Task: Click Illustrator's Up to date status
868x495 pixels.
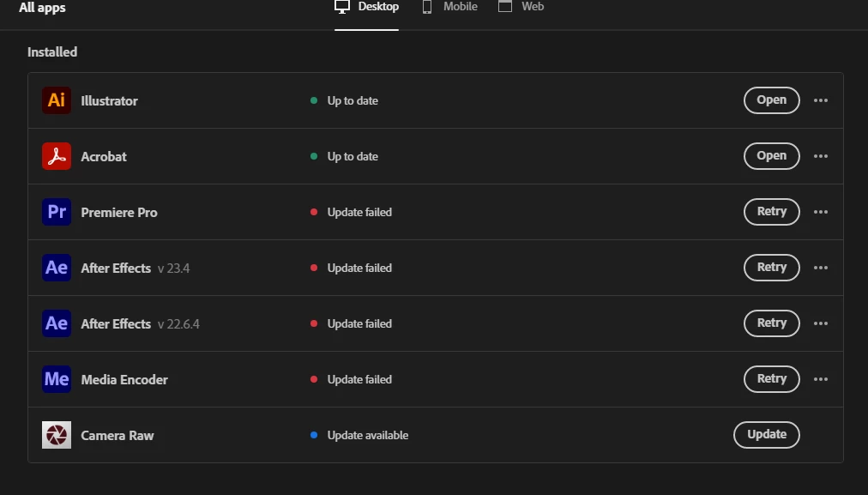Action: point(353,100)
